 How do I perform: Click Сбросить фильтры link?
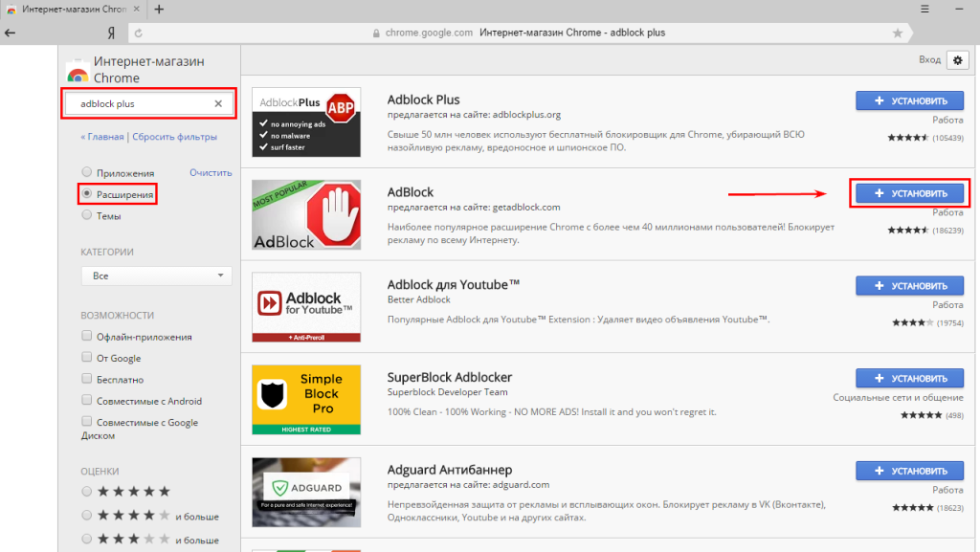[174, 137]
